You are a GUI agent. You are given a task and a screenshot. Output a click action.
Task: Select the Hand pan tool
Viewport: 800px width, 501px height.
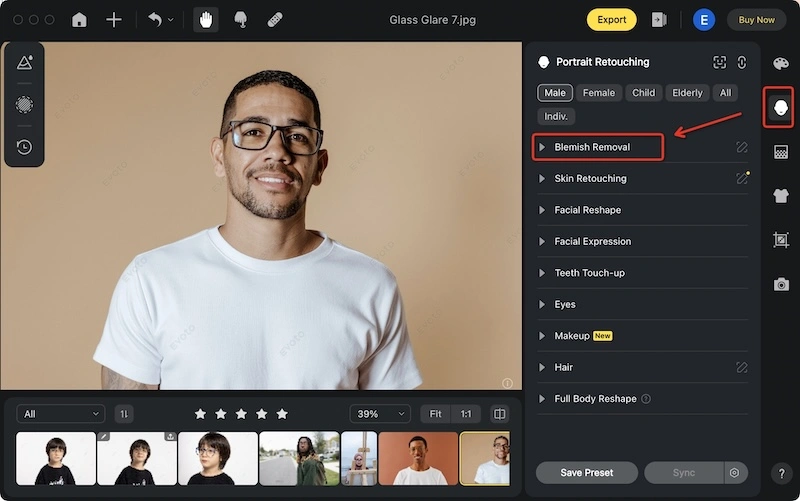(x=206, y=20)
